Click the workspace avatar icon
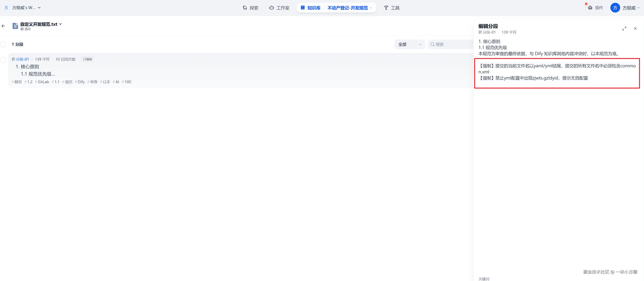The height and width of the screenshot is (281, 644). point(6,8)
